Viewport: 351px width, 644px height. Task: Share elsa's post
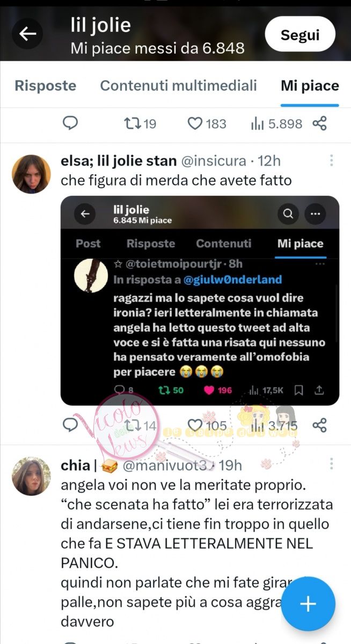click(320, 426)
